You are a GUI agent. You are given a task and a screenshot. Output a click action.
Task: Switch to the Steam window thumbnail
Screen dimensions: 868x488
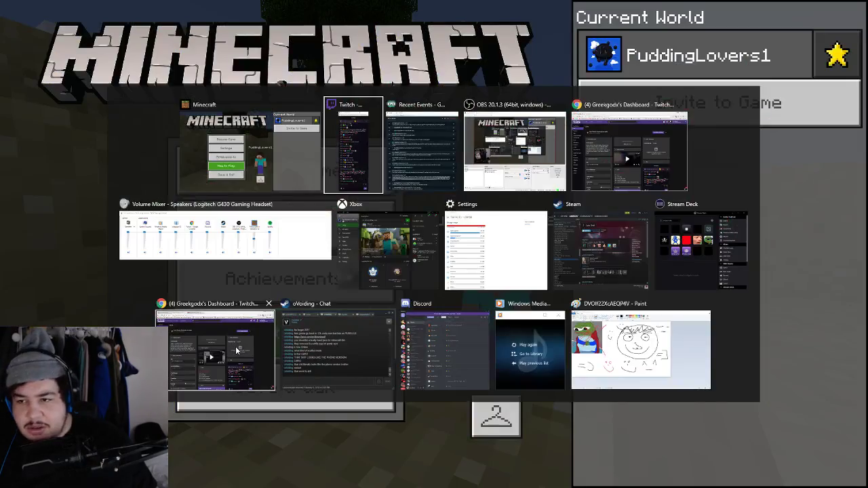(601, 251)
